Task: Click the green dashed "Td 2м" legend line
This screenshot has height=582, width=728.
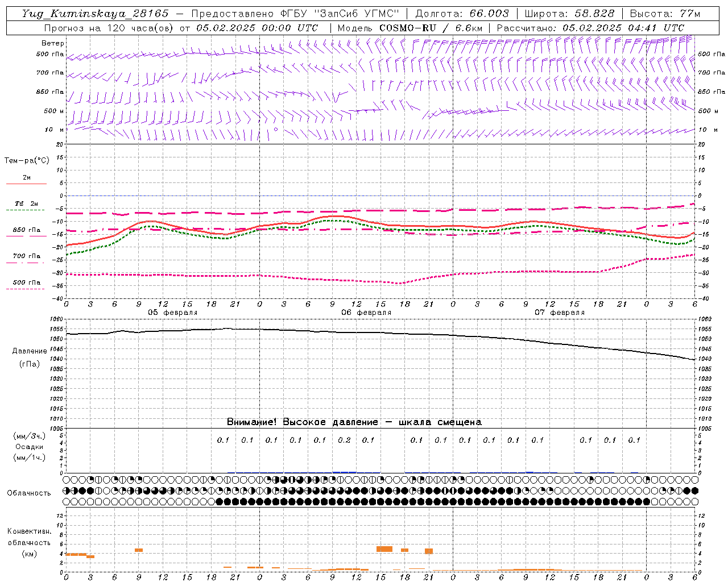Action: coord(26,210)
